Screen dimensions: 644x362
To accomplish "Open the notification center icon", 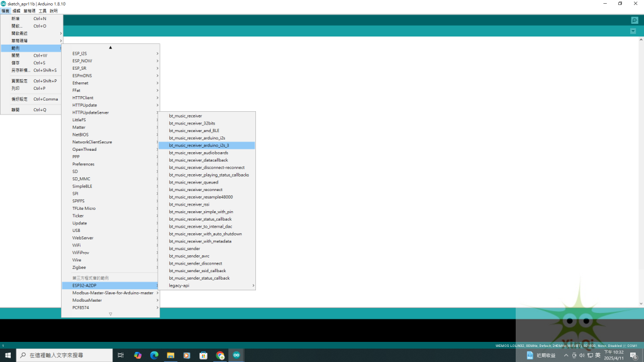I will [634, 356].
